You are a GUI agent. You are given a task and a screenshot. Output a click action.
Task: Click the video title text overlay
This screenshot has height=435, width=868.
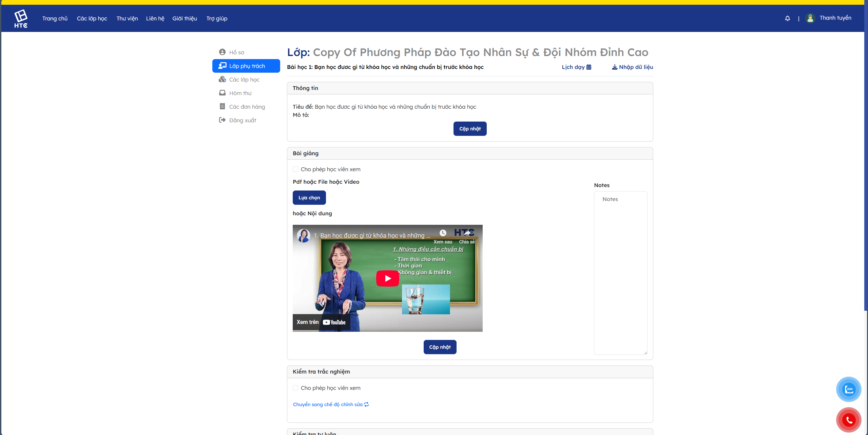pyautogui.click(x=372, y=235)
